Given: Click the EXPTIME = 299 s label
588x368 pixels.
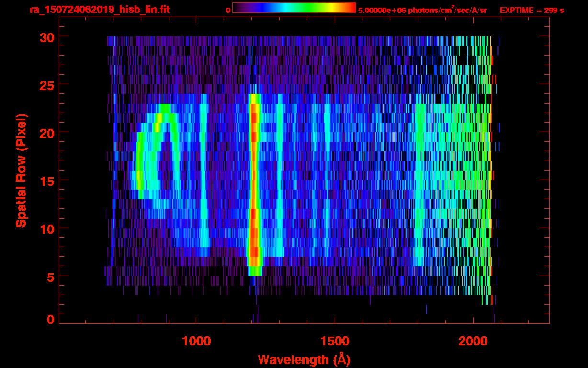Looking at the screenshot, I should 531,10.
